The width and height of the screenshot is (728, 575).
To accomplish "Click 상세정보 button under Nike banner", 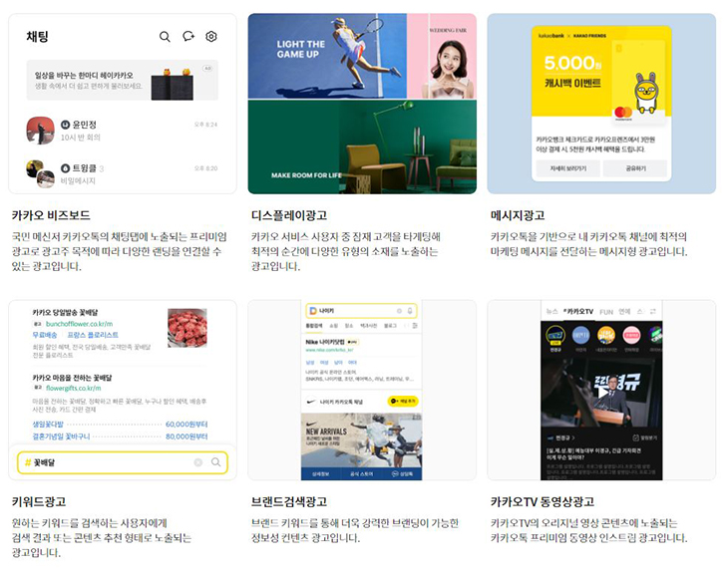I will [x=321, y=473].
